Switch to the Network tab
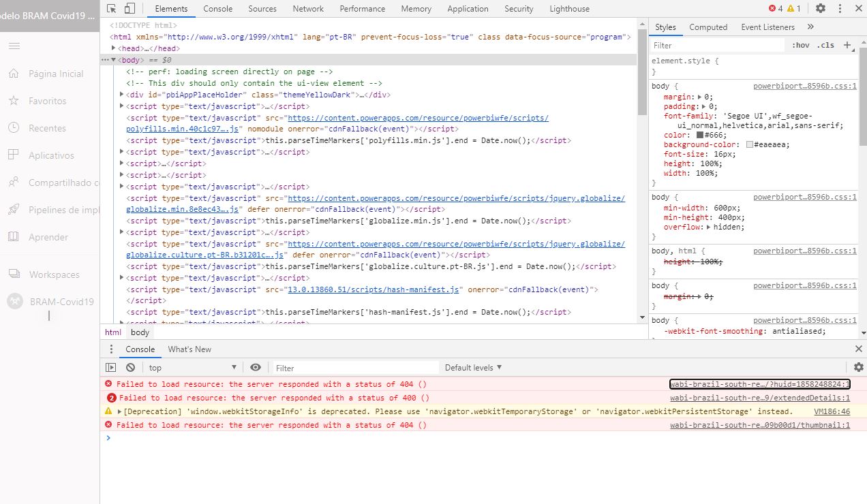This screenshot has width=867, height=504. 308,9
